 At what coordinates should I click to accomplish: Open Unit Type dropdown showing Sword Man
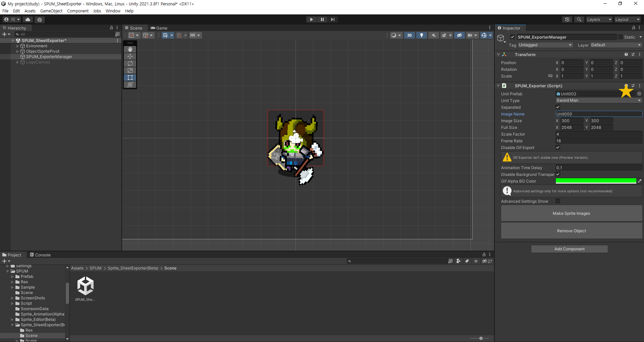click(599, 100)
